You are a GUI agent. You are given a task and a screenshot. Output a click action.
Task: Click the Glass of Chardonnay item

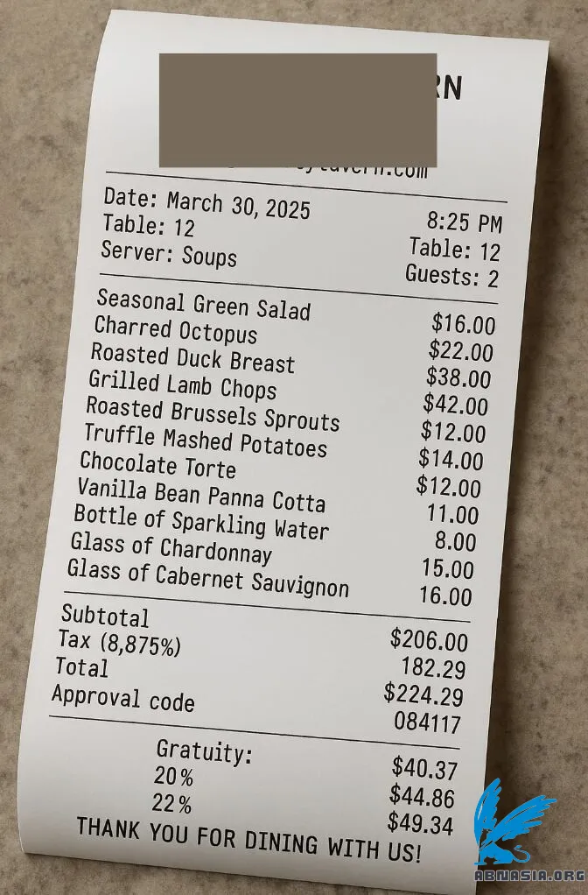point(171,547)
